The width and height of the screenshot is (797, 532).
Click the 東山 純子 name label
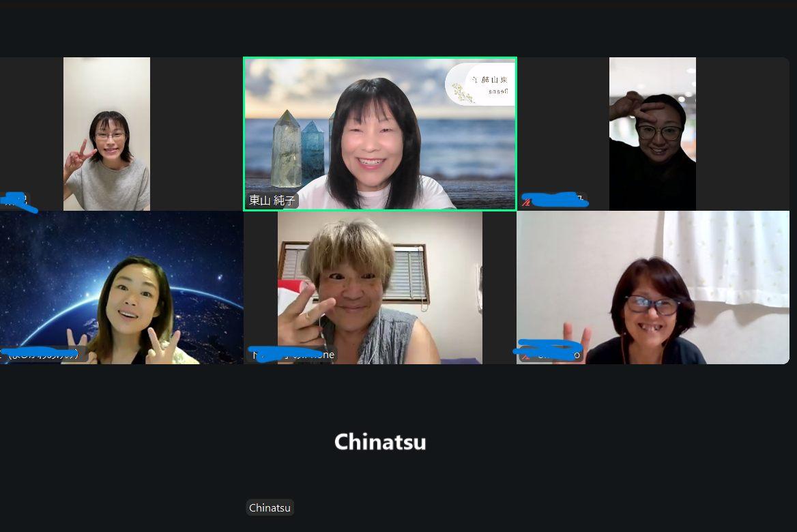(272, 201)
